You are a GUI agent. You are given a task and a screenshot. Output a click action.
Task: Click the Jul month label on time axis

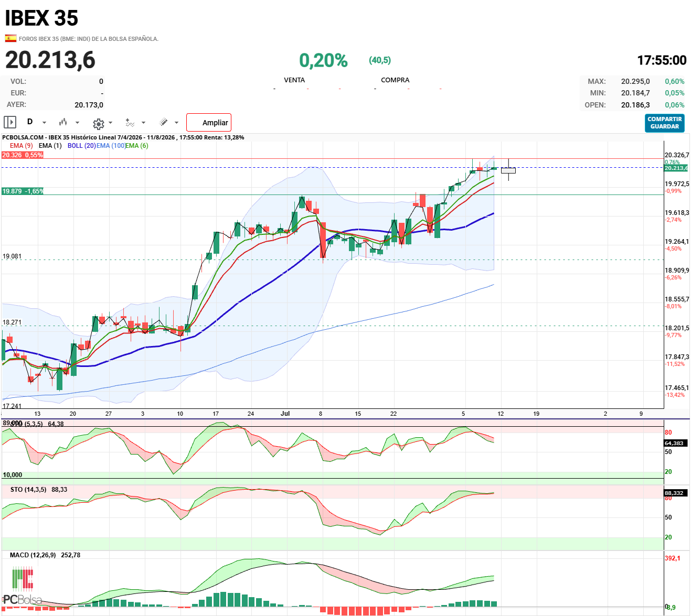pos(285,414)
